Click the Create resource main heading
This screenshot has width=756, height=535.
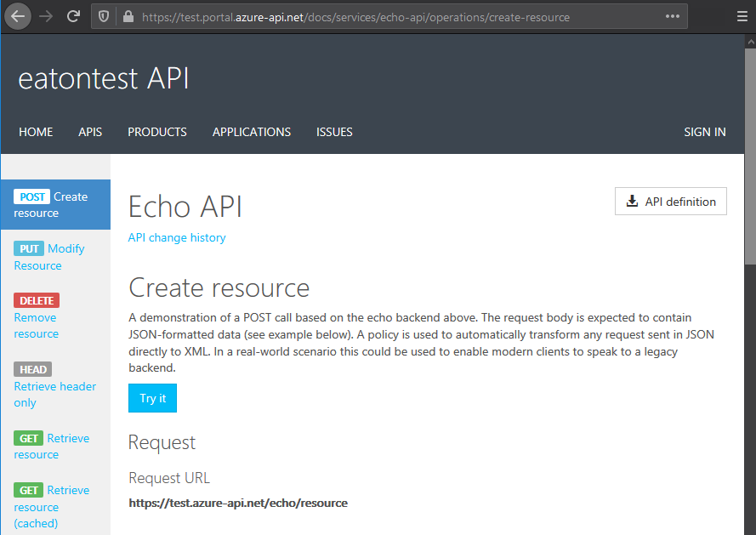pyautogui.click(x=219, y=288)
